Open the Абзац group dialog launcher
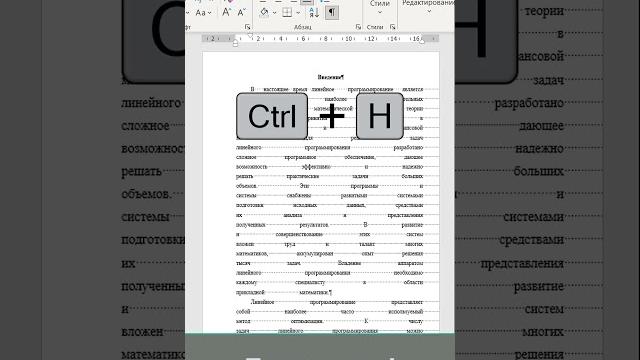Image resolution: width=640 pixels, height=360 pixels. (358, 27)
